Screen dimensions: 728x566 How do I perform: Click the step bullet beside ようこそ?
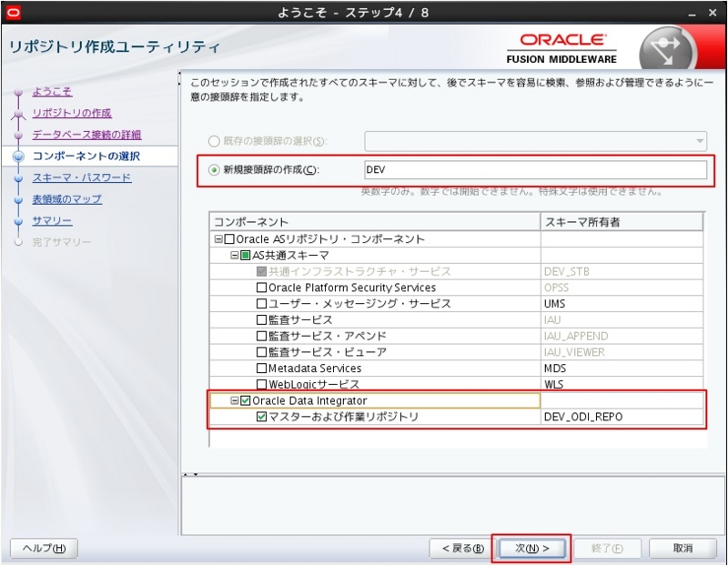pyautogui.click(x=18, y=93)
